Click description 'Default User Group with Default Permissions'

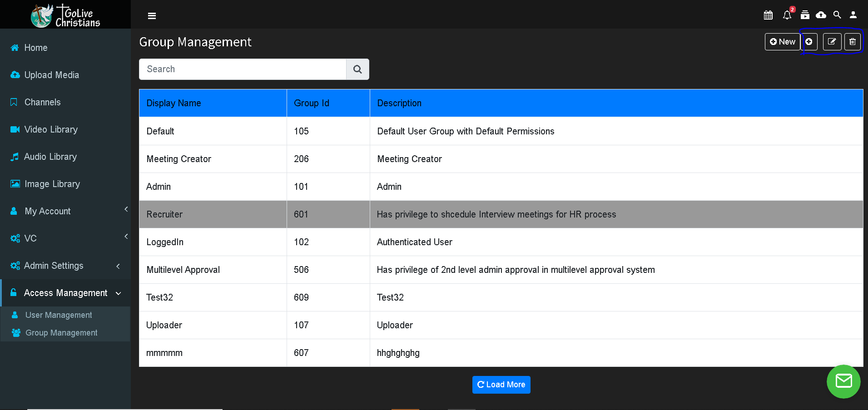click(466, 131)
